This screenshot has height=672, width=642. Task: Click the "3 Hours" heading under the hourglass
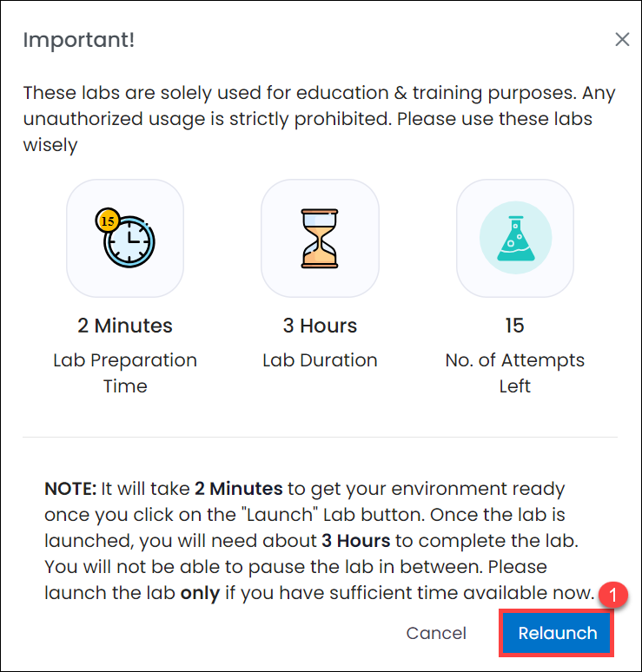pos(320,326)
